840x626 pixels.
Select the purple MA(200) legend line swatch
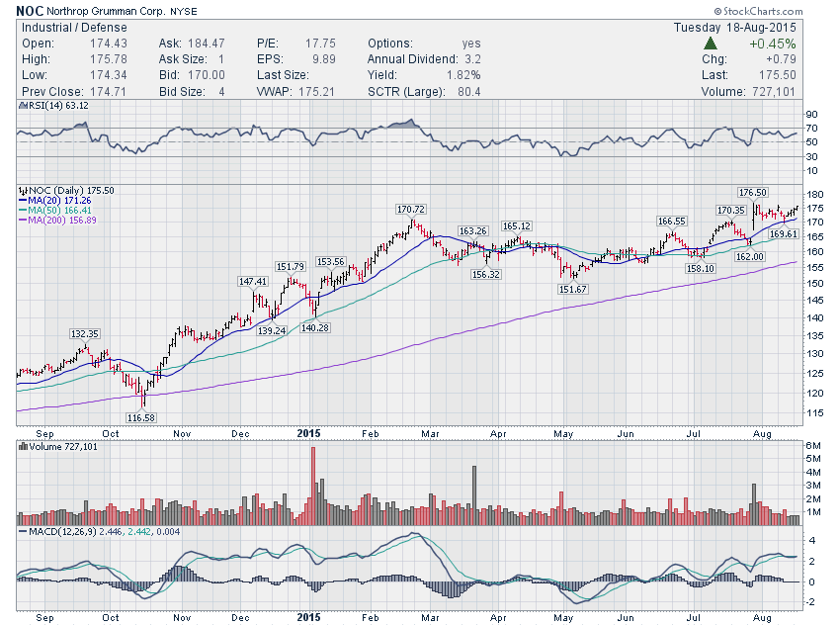pos(23,221)
